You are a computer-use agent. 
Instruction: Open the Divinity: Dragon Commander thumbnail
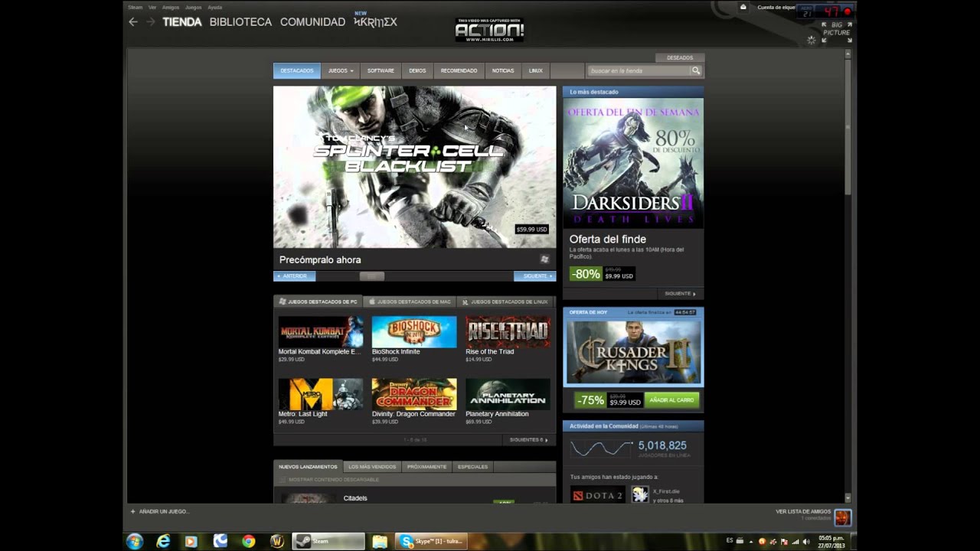[x=414, y=394]
